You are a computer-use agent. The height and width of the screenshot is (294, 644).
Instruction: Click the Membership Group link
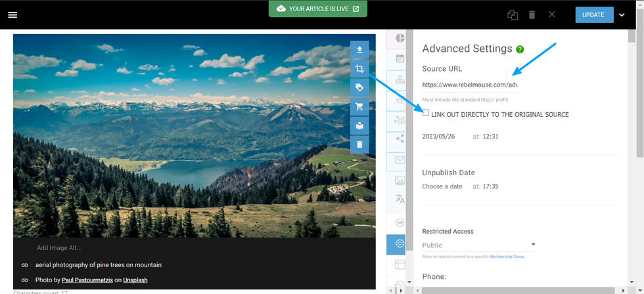(507, 257)
